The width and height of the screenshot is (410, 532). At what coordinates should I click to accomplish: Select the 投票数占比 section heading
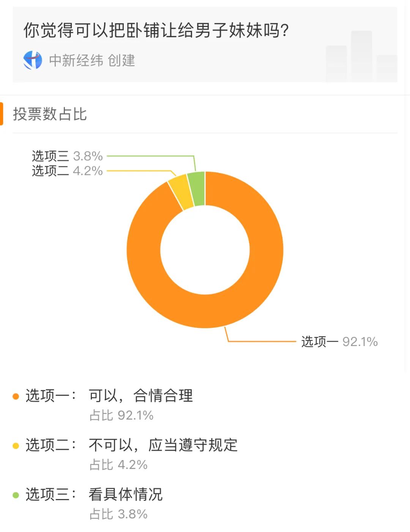[x=50, y=114]
